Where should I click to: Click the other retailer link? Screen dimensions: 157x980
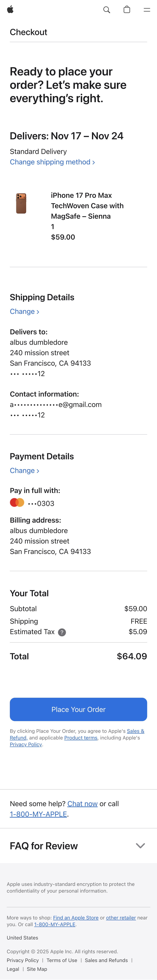tap(121, 918)
